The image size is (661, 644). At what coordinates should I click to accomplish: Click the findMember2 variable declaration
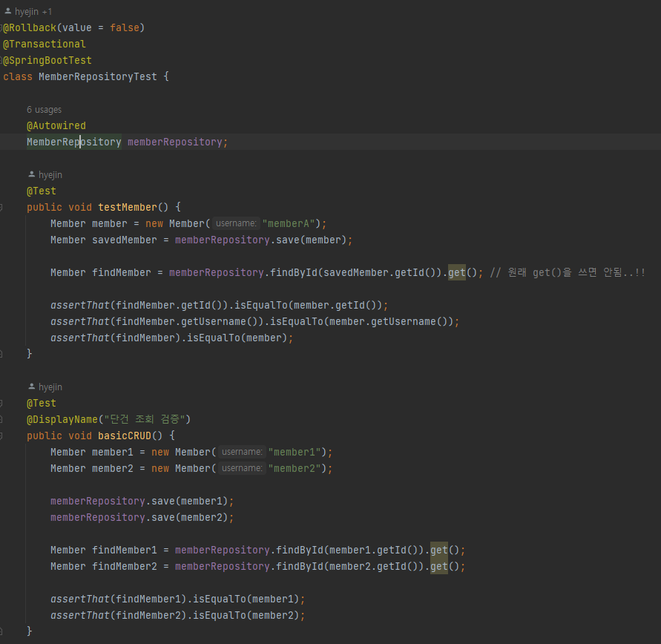125,566
